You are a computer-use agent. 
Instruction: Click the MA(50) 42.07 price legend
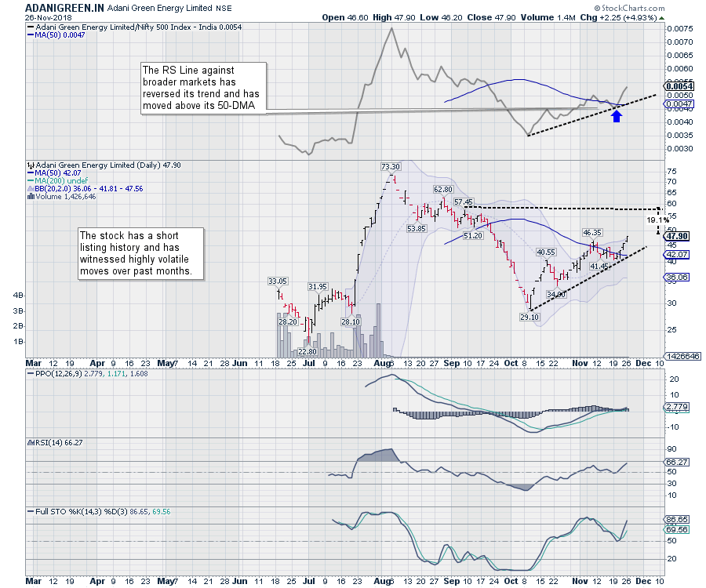tap(55, 173)
